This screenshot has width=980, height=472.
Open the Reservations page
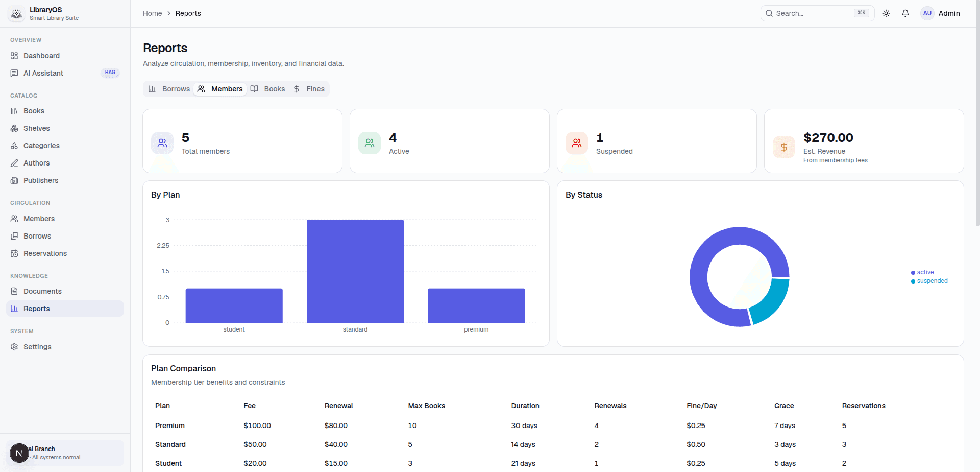(65, 253)
